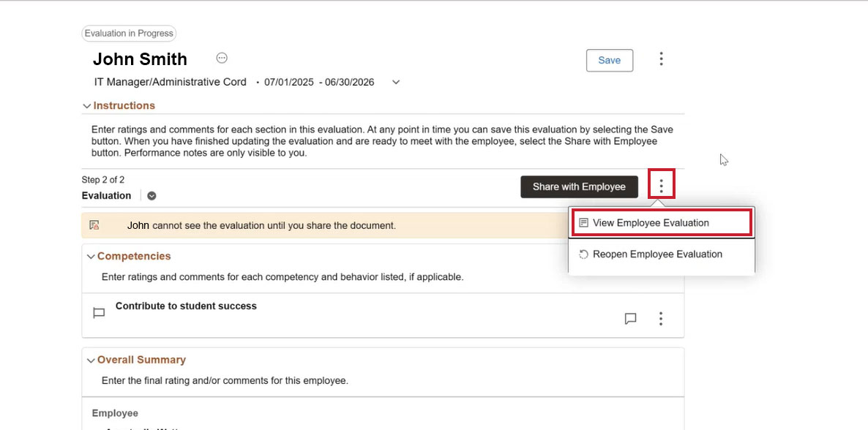Open the Evaluation step dropdown arrow
This screenshot has width=868, height=430.
point(151,195)
